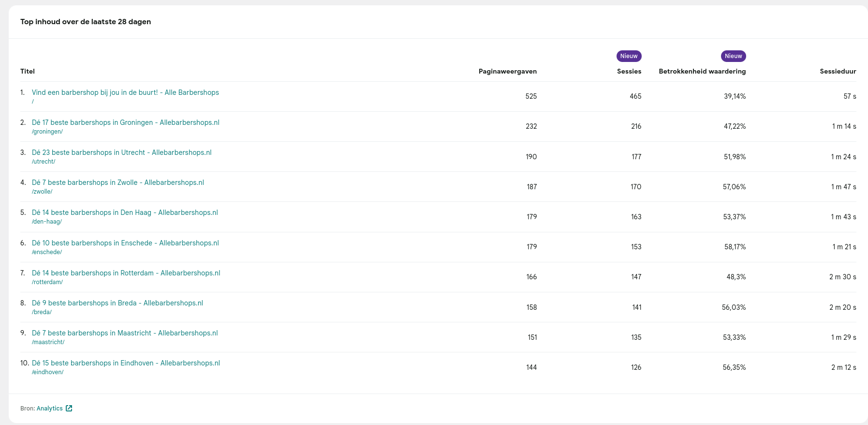Select the 56,35% engagement value
868x425 pixels.
[x=734, y=367]
